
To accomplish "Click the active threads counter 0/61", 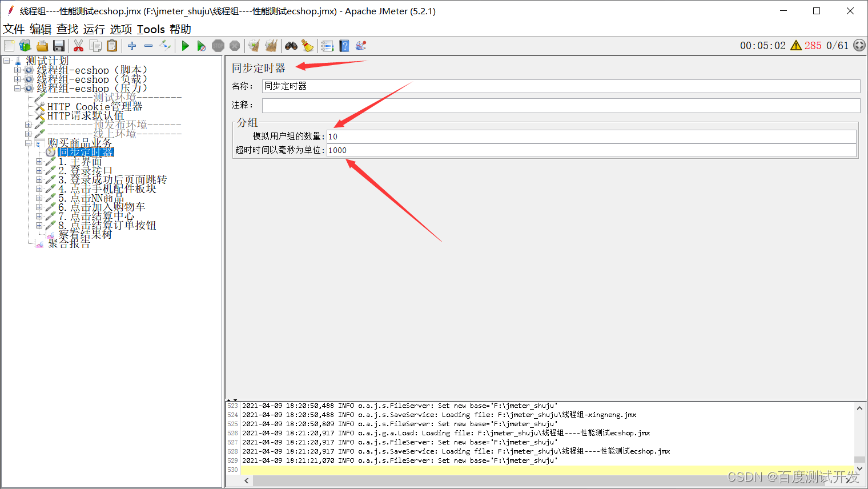I will click(x=838, y=46).
